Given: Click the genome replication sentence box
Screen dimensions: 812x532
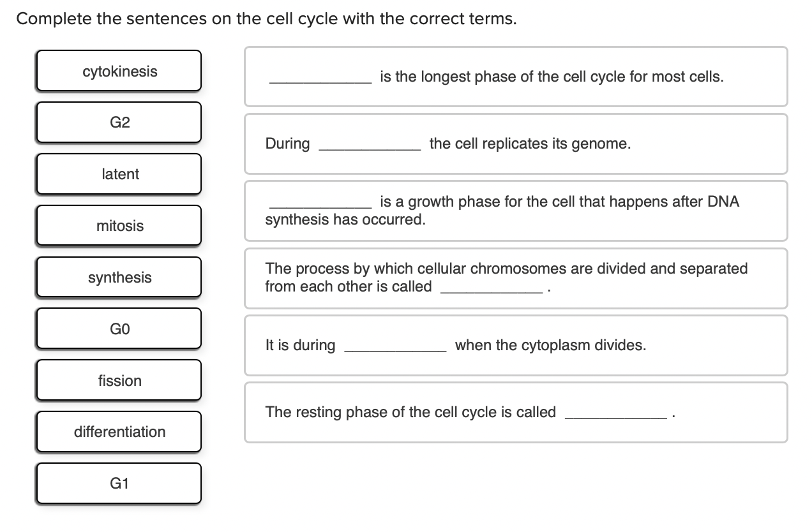Looking at the screenshot, I should [516, 144].
